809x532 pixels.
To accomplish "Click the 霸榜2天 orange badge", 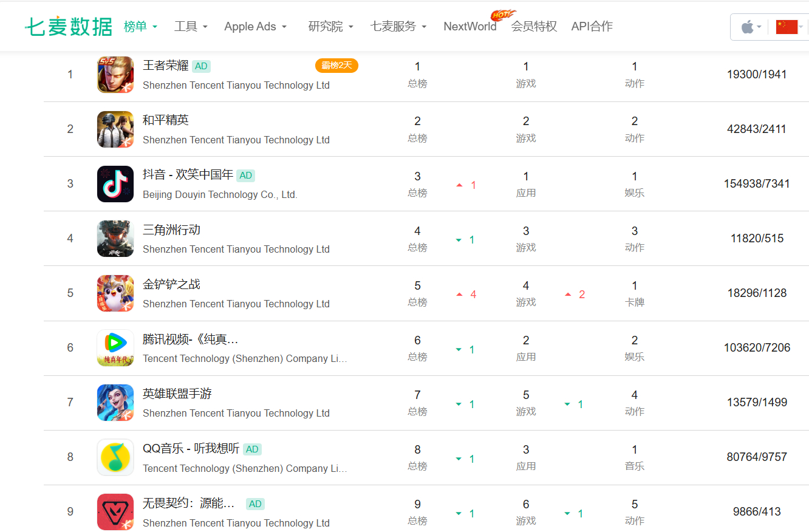I will (x=336, y=66).
